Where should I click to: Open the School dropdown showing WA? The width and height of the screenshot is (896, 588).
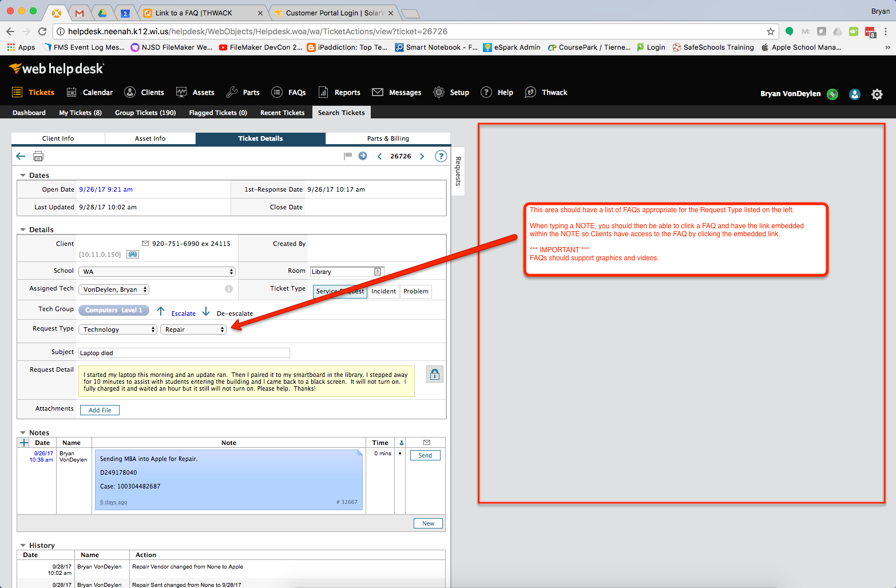(157, 272)
